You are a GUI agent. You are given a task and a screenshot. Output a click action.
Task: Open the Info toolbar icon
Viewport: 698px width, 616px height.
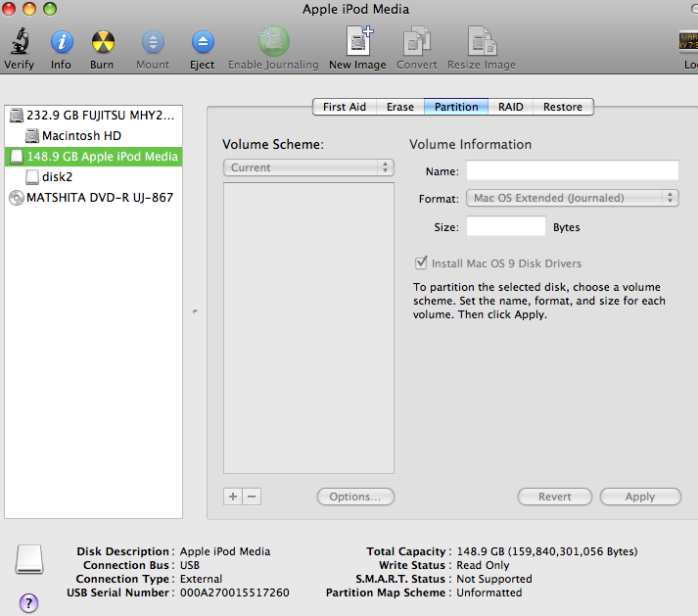pyautogui.click(x=62, y=42)
